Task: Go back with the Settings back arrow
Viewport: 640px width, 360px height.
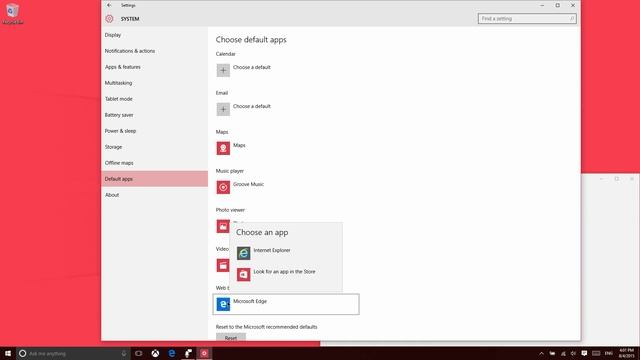Action: click(109, 5)
